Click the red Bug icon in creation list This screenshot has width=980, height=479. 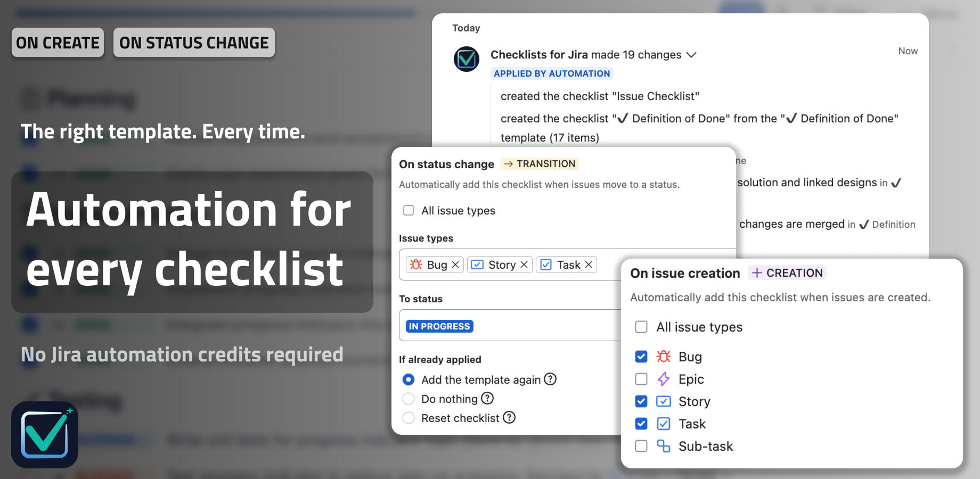point(664,356)
